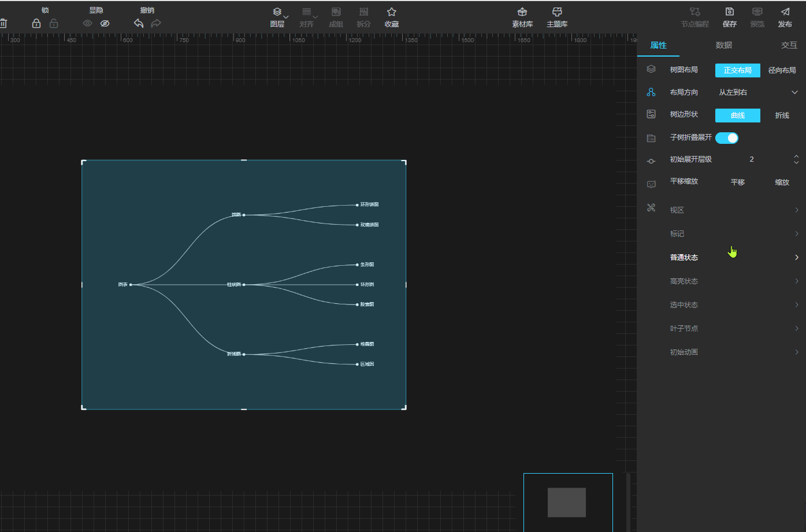Click the 拆分 split icon
The width and height of the screenshot is (806, 532).
[x=363, y=17]
